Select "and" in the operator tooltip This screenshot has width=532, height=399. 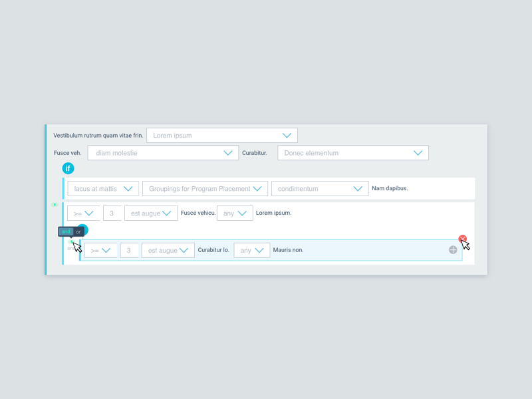[65, 231]
